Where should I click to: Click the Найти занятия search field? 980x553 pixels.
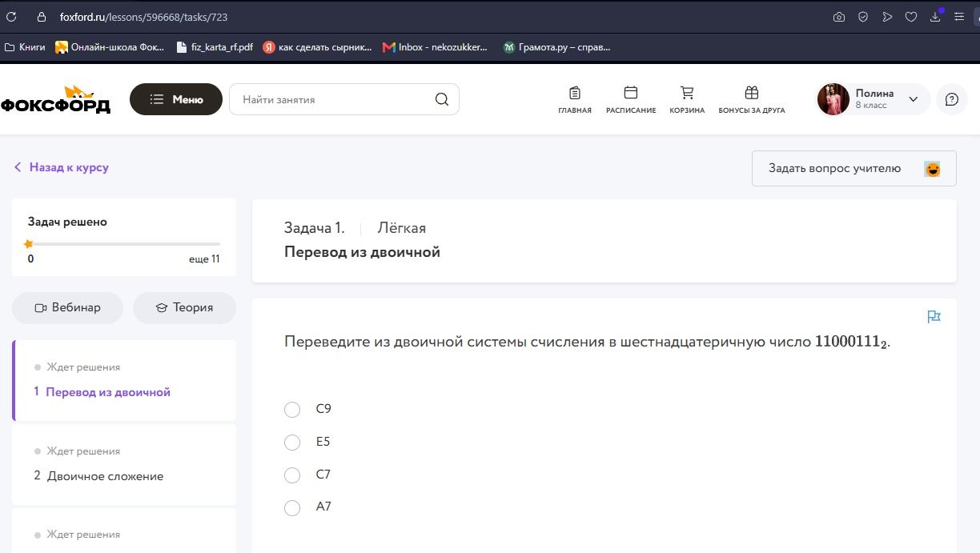click(344, 99)
